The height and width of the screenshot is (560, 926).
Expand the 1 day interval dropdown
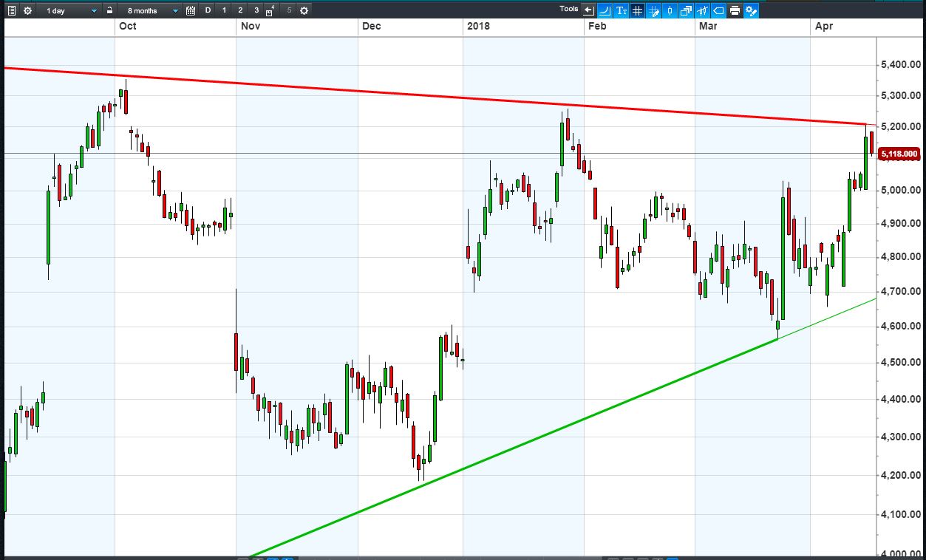70,10
